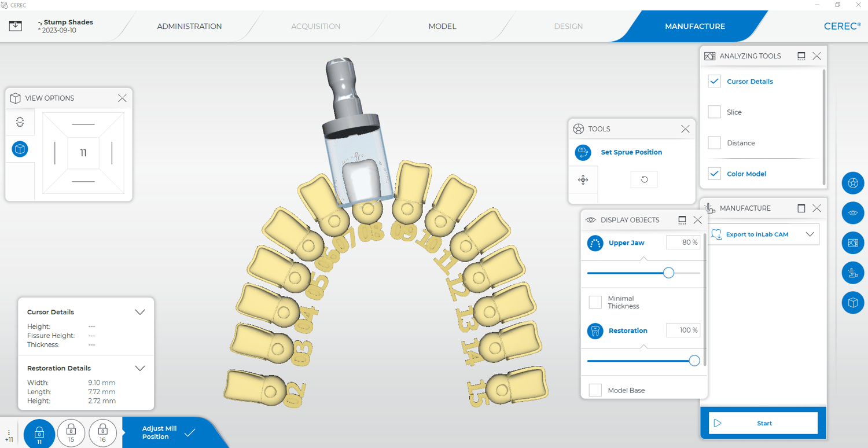Close the View Options panel
Screen dimensions: 868x448
tap(122, 98)
